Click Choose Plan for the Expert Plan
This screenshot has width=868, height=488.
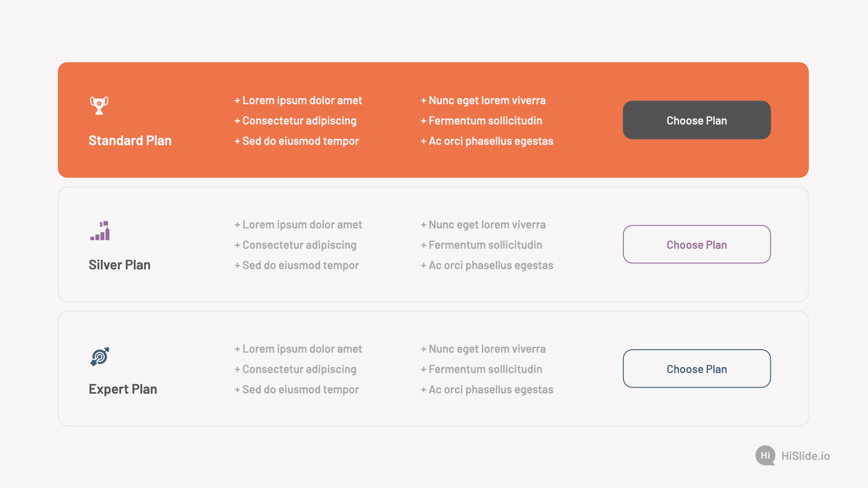697,368
